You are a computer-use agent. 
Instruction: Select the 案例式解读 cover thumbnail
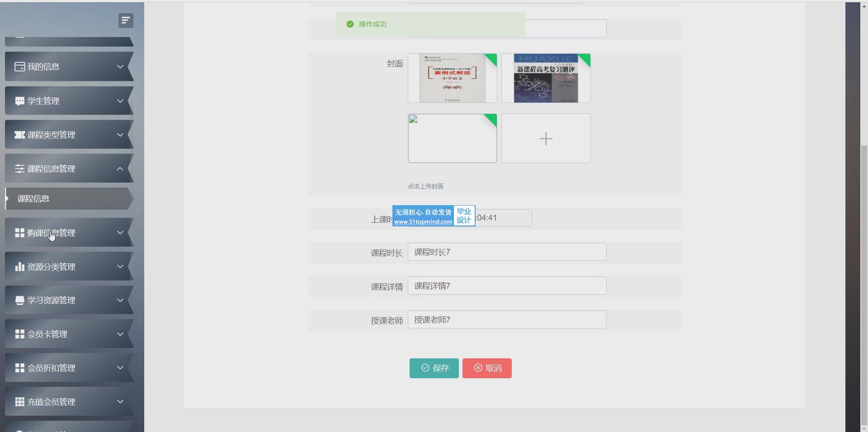[x=452, y=78]
